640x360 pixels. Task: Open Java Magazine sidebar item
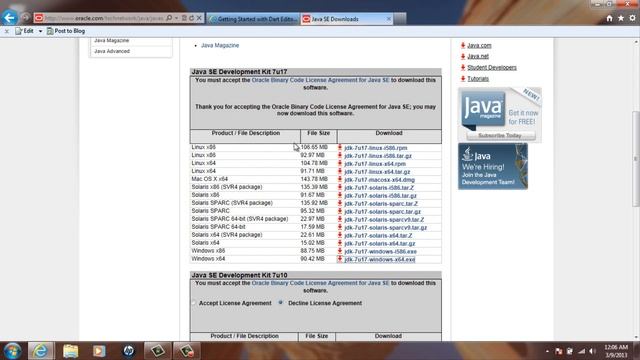tap(111, 40)
